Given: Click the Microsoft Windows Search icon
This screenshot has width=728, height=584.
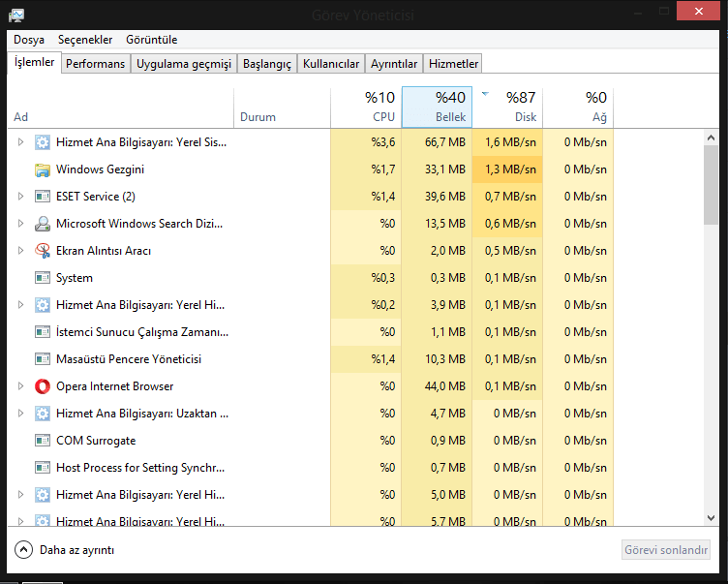Looking at the screenshot, I should (x=43, y=224).
